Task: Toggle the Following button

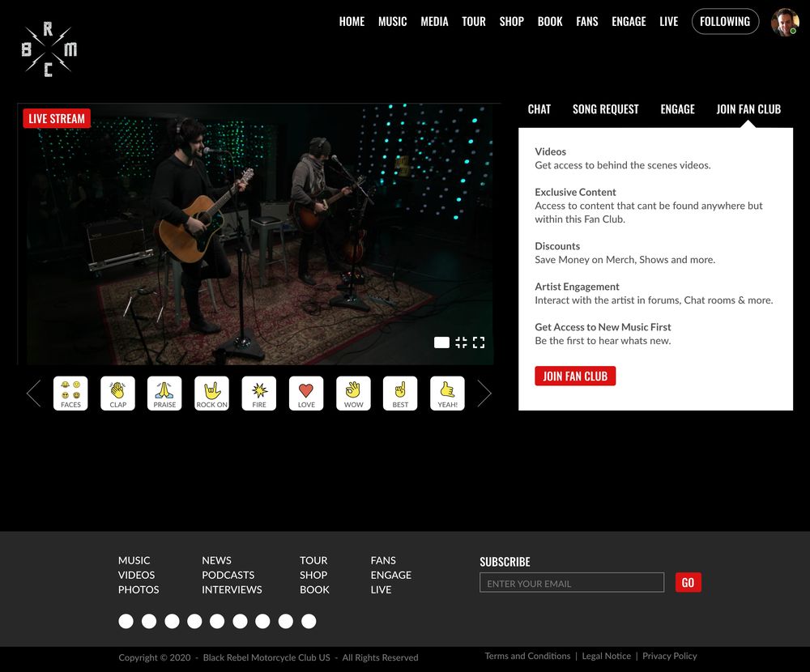Action: coord(725,22)
